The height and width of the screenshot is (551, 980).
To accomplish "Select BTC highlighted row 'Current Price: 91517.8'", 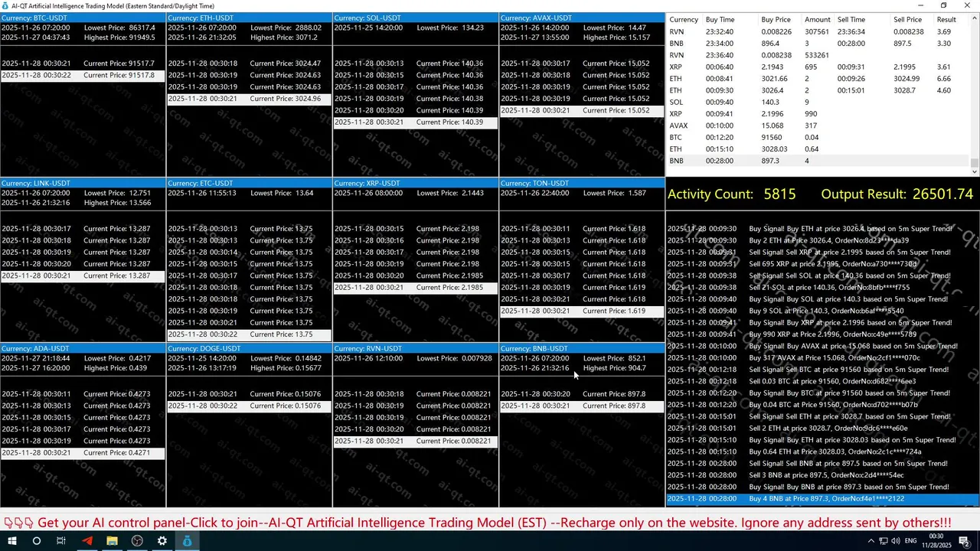I will (x=83, y=75).
